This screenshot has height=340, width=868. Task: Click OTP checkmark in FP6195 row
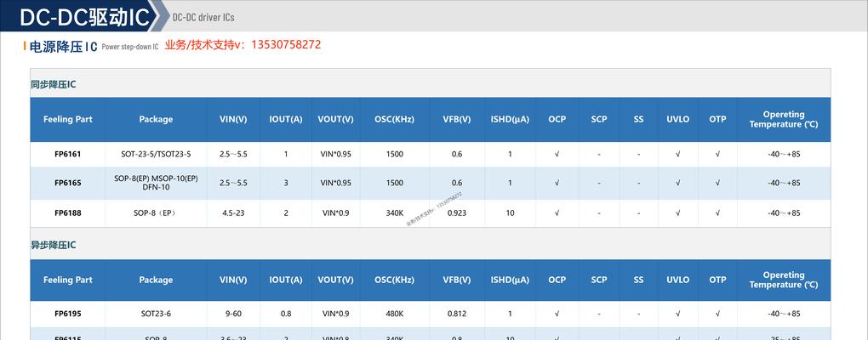[x=717, y=314]
